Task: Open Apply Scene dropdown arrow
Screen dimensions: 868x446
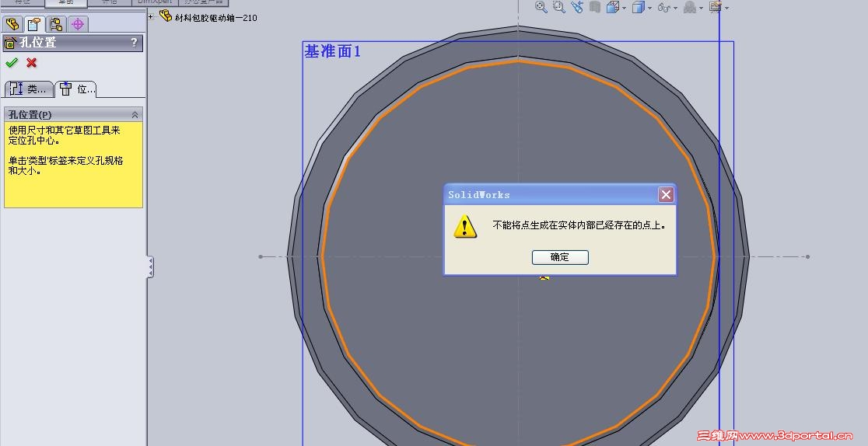Action: tap(726, 8)
